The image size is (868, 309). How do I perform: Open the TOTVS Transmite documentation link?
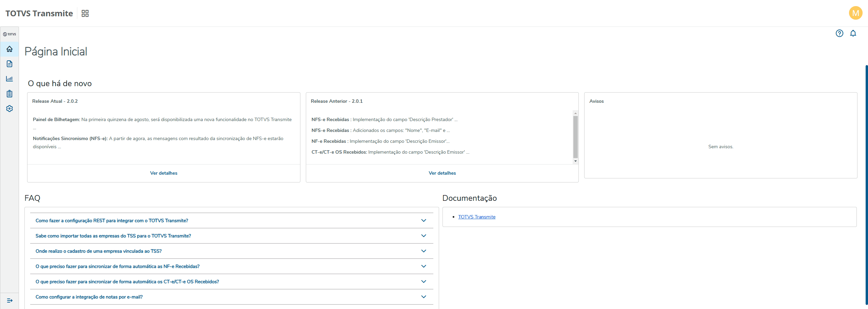(477, 217)
